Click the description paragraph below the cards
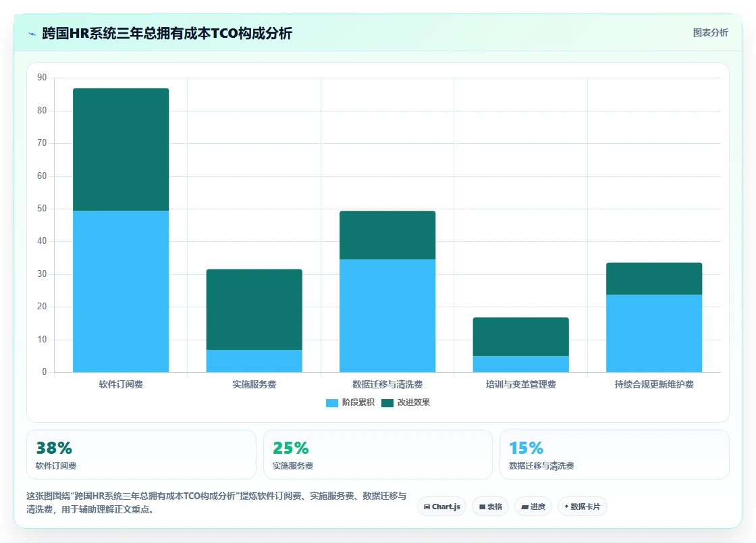Viewport: 756px width, 543px height. (x=217, y=502)
